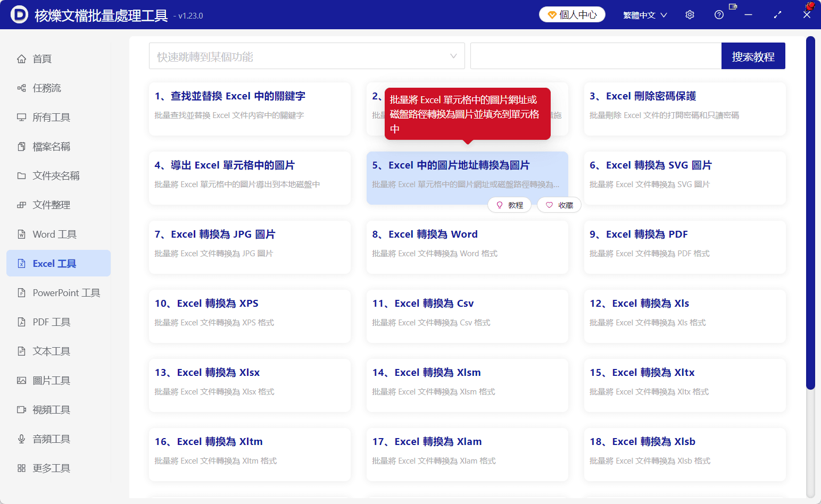The width and height of the screenshot is (821, 504).
Task: Click the home icon next to 首頁
Action: 22,58
